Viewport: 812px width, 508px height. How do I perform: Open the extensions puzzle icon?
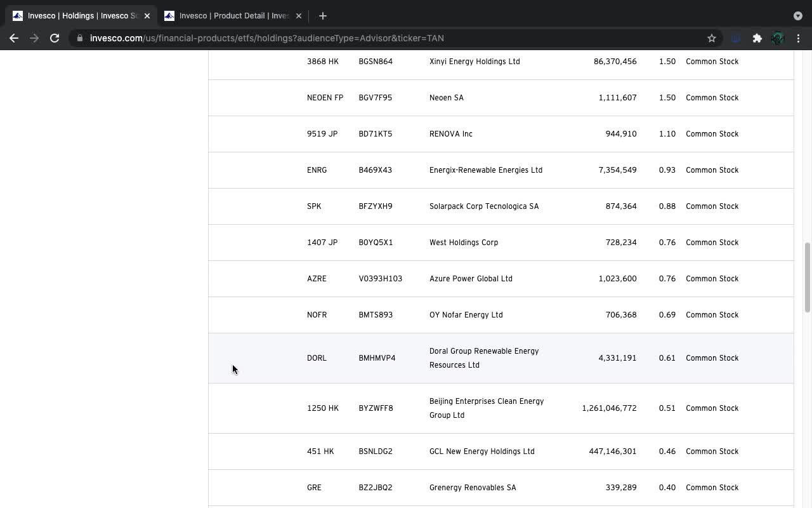click(757, 38)
